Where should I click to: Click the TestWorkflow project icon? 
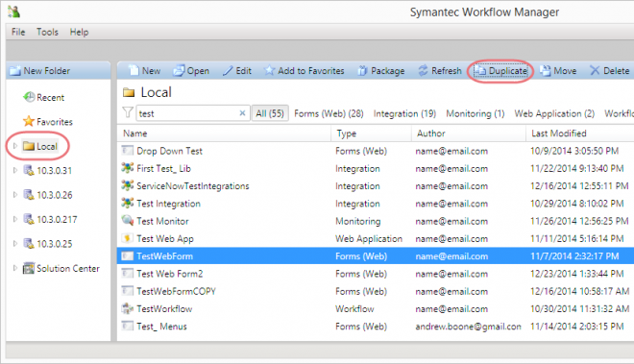pyautogui.click(x=128, y=308)
